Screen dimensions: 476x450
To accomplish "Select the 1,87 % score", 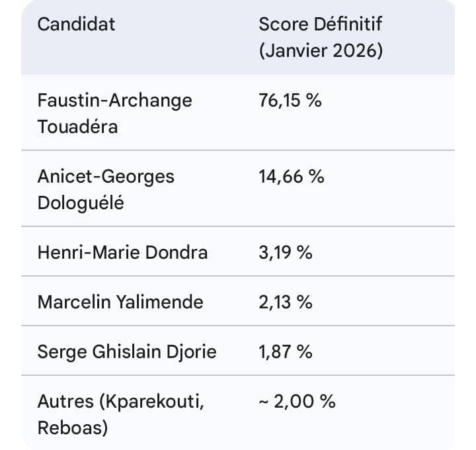I will pyautogui.click(x=285, y=351).
